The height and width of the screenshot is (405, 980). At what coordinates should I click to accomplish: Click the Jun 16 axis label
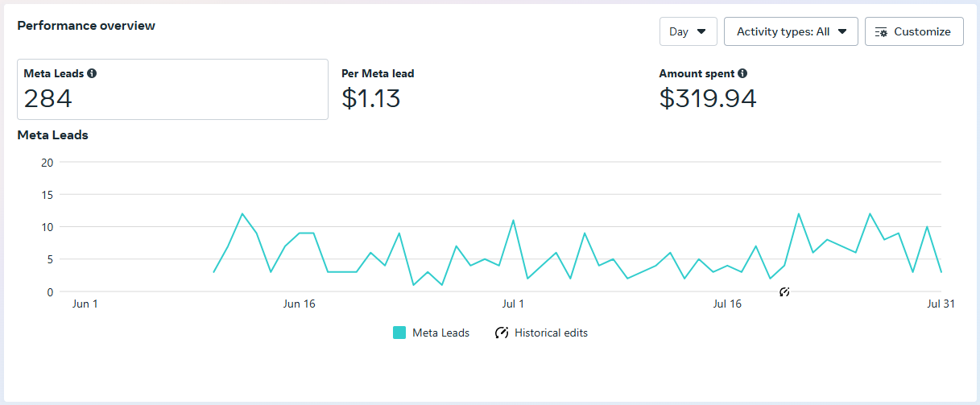point(299,304)
